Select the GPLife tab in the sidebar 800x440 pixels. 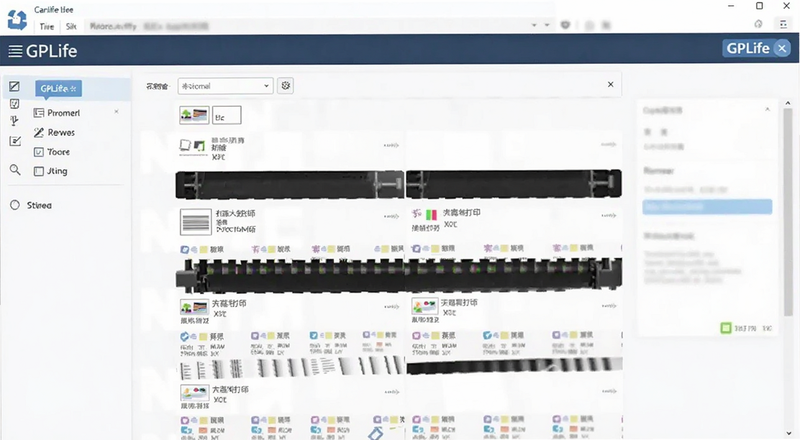(x=58, y=88)
